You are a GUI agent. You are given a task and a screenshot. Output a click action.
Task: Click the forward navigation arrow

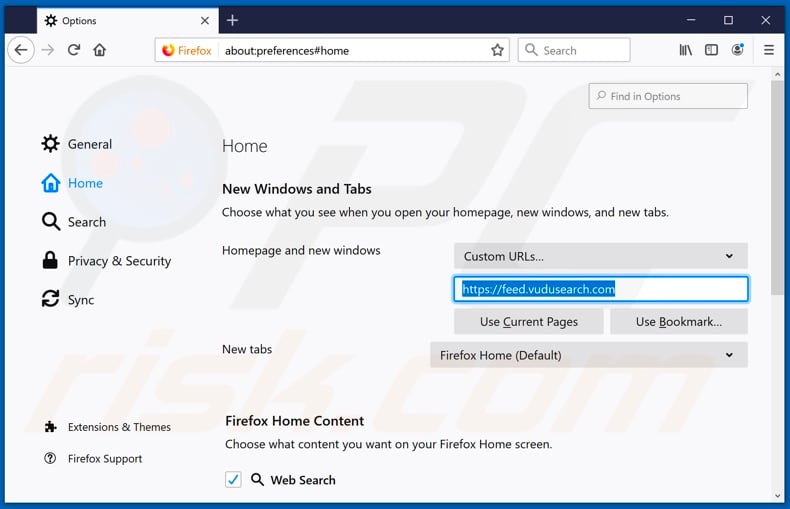[48, 50]
